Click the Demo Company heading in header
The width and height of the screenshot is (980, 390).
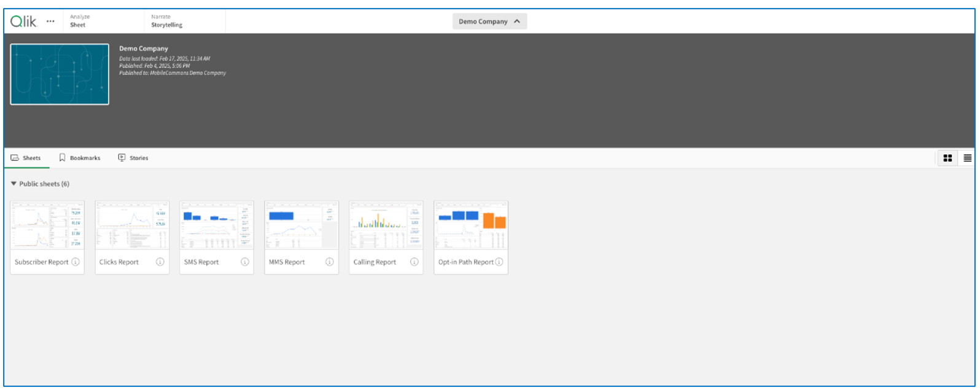tap(144, 49)
